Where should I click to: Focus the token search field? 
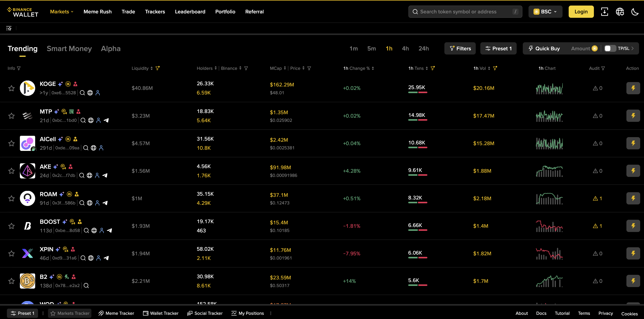pyautogui.click(x=465, y=11)
